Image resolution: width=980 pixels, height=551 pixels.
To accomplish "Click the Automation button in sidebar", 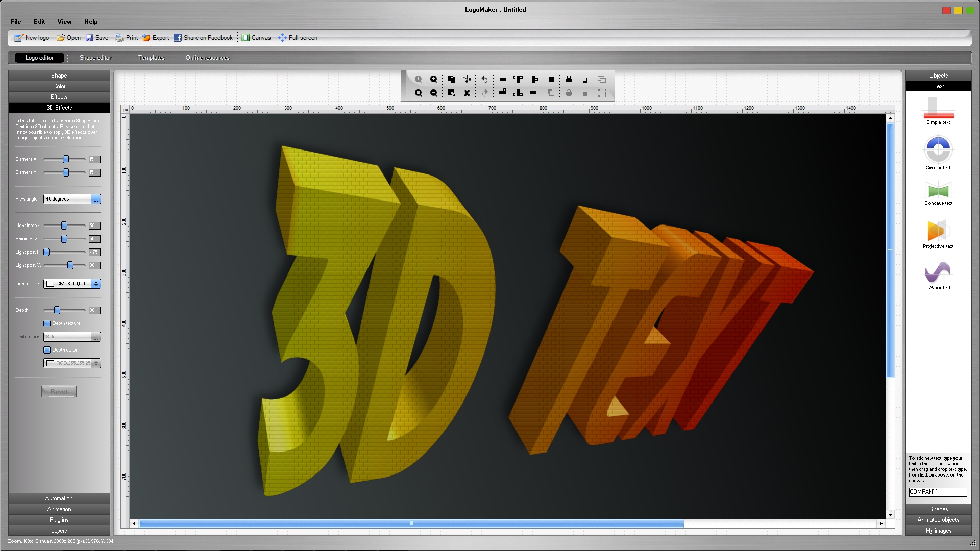I will pyautogui.click(x=59, y=498).
